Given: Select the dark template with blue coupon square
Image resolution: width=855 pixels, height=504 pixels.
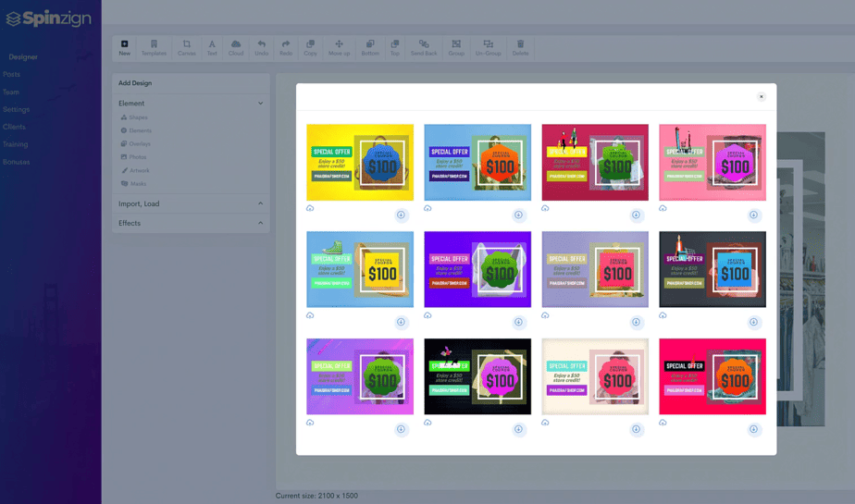Looking at the screenshot, I should [x=712, y=269].
